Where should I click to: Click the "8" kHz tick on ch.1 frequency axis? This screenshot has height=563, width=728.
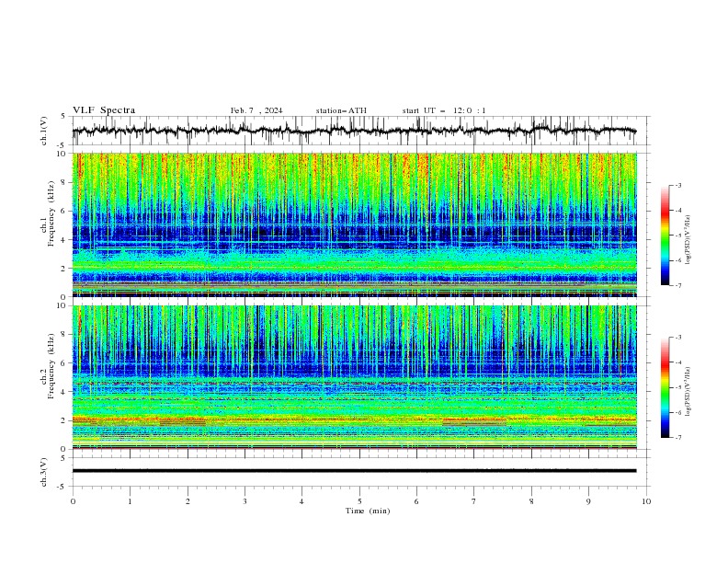tap(64, 182)
